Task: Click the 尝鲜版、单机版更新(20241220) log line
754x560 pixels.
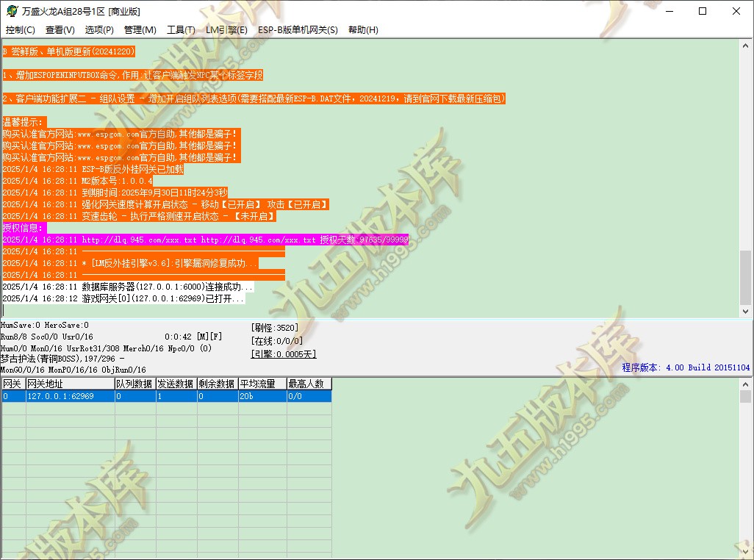Action: (x=68, y=51)
